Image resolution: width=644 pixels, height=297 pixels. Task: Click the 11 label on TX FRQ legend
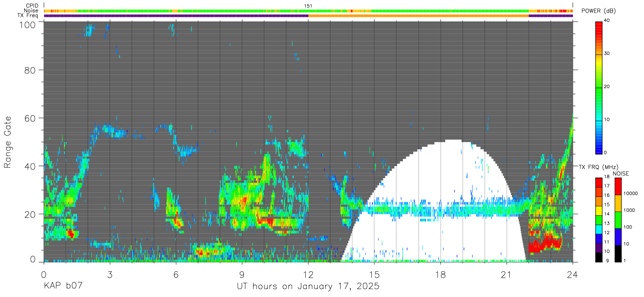tap(607, 242)
